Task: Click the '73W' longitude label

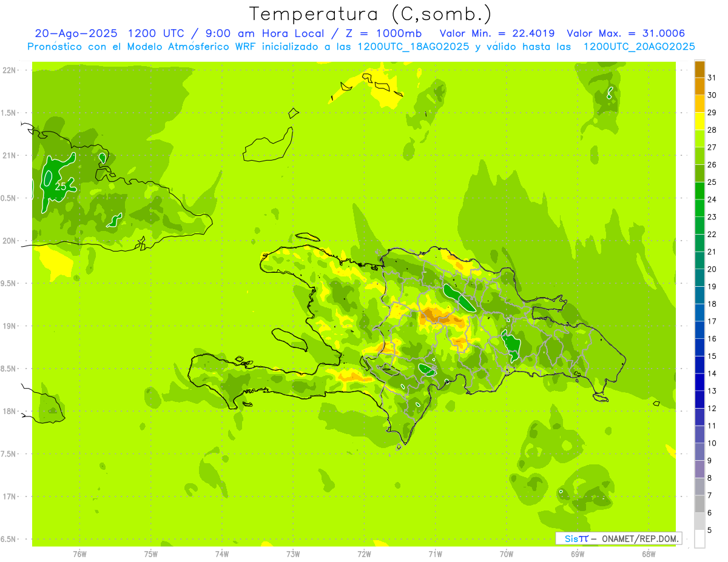Action: point(293,554)
